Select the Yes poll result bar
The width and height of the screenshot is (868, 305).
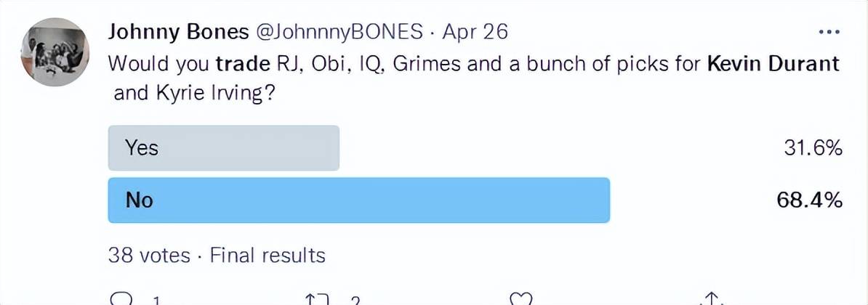point(224,148)
